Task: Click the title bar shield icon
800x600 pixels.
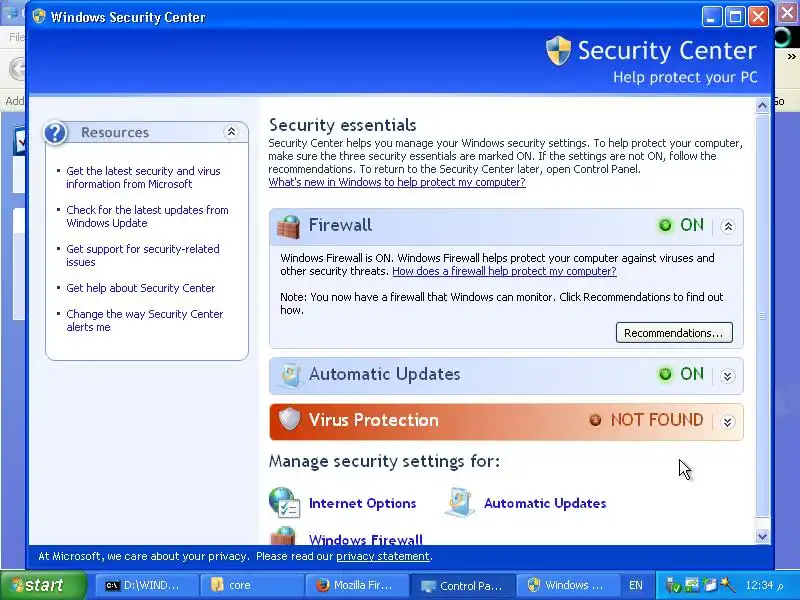Action: (x=39, y=16)
